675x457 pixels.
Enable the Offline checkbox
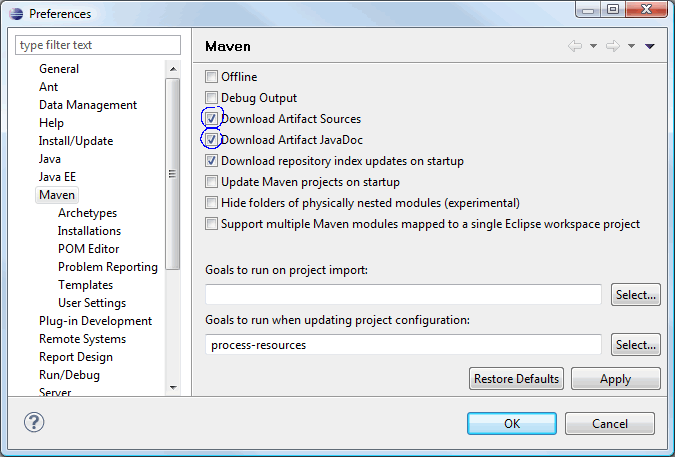[x=211, y=77]
